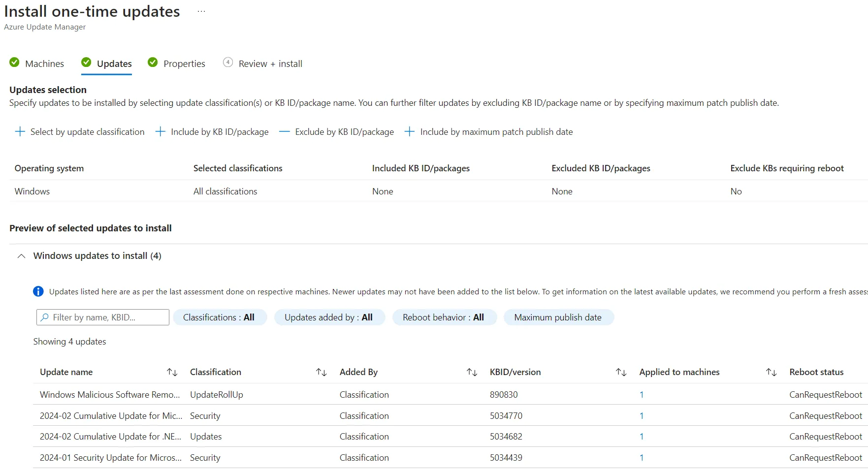Open the Classifications filter dropdown

pos(220,317)
